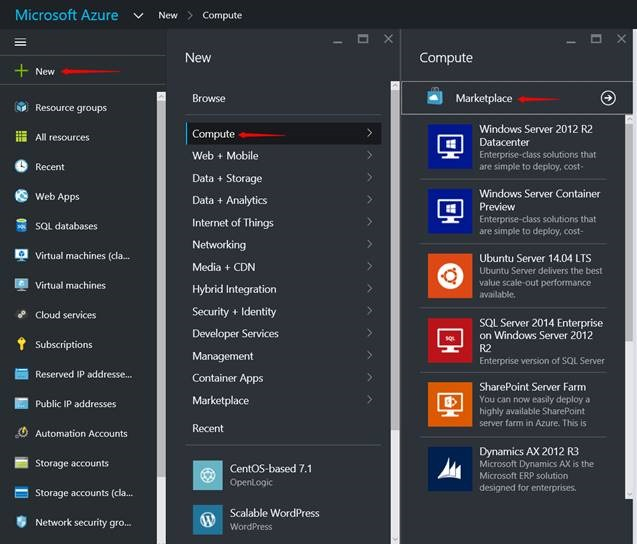The image size is (637, 544).
Task: Click the Marketplace arrow circle button
Action: (608, 98)
